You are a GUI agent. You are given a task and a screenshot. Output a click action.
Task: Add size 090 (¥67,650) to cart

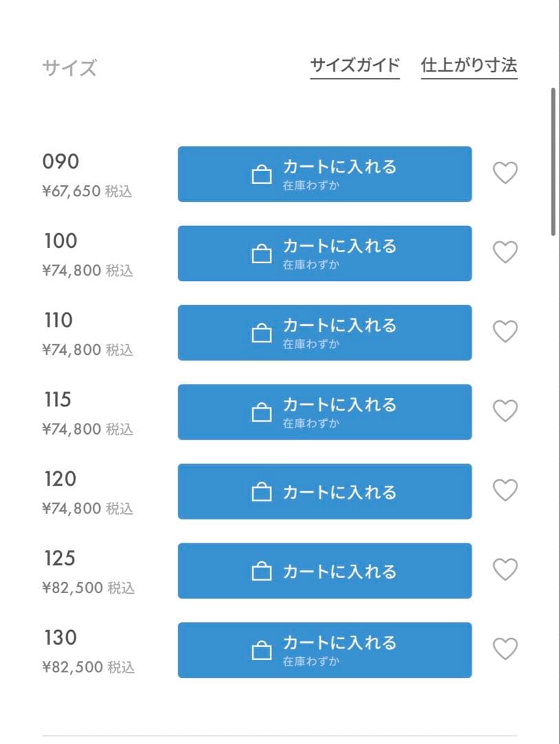[324, 174]
